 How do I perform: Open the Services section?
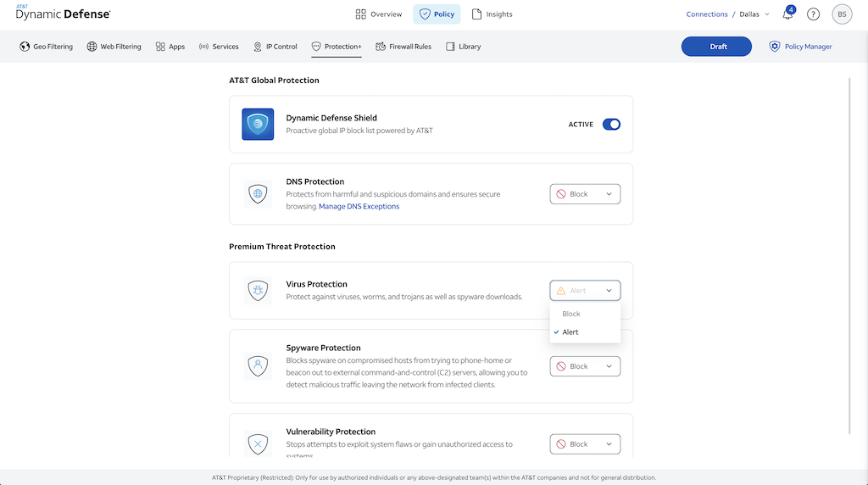click(x=219, y=47)
